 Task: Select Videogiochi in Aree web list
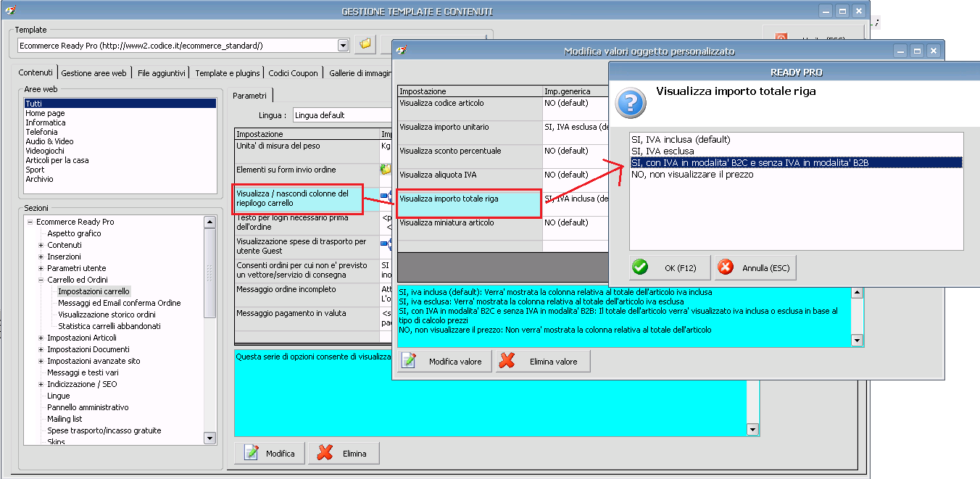pos(120,151)
